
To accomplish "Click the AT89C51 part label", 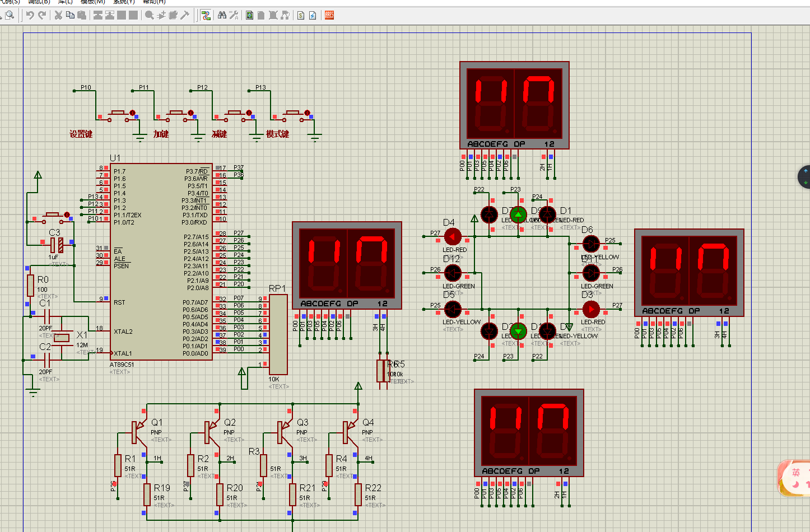I will click(x=122, y=365).
